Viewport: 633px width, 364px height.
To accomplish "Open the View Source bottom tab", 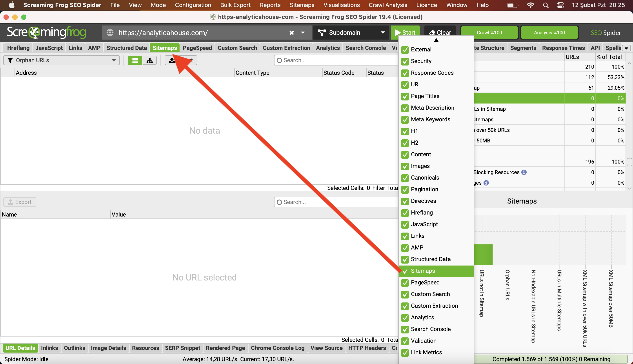I will coord(326,348).
